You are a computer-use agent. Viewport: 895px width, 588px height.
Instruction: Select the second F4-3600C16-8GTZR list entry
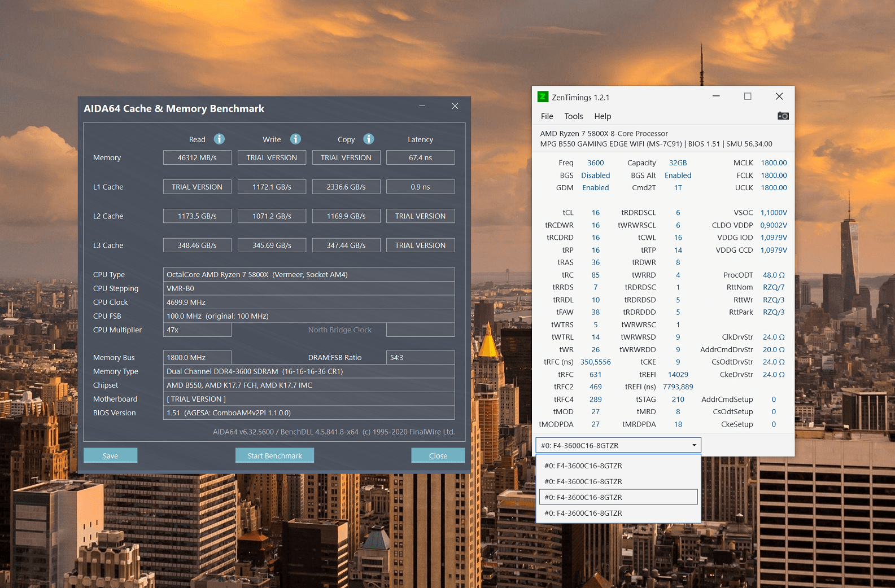(618, 481)
